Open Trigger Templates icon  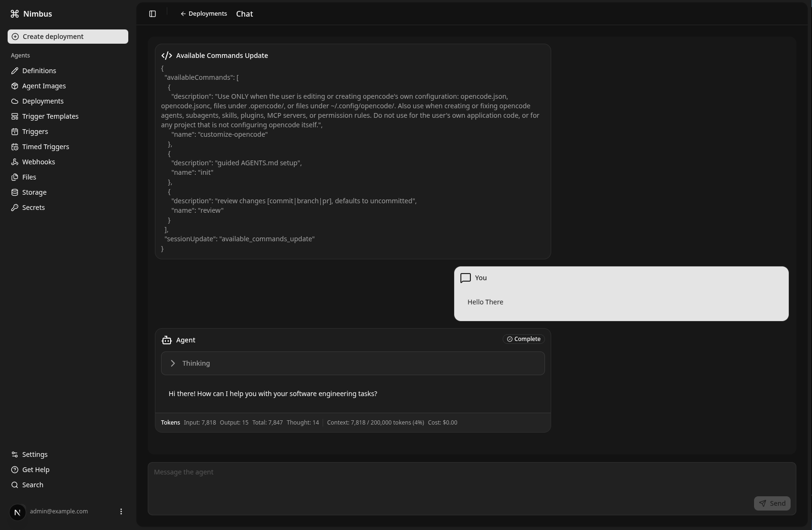tap(15, 116)
